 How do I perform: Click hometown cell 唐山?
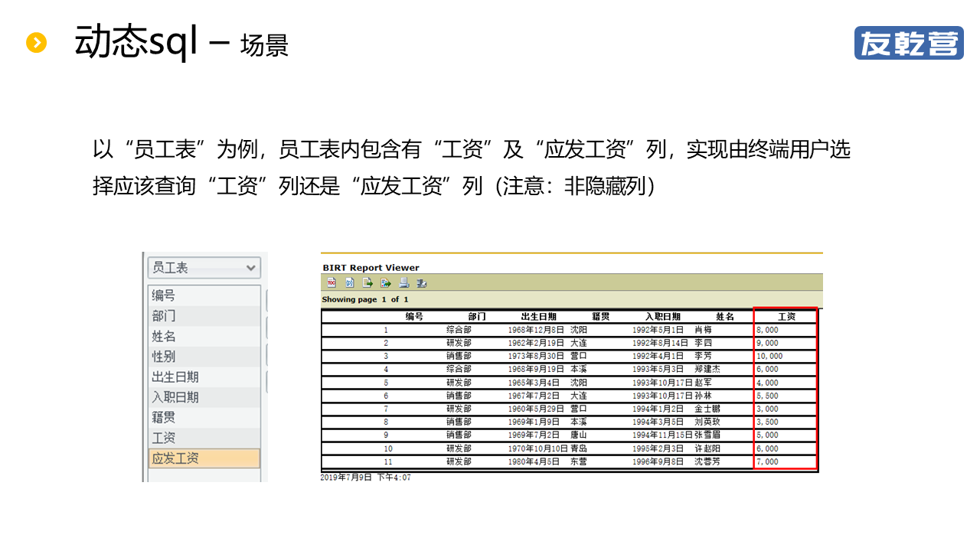tap(579, 435)
